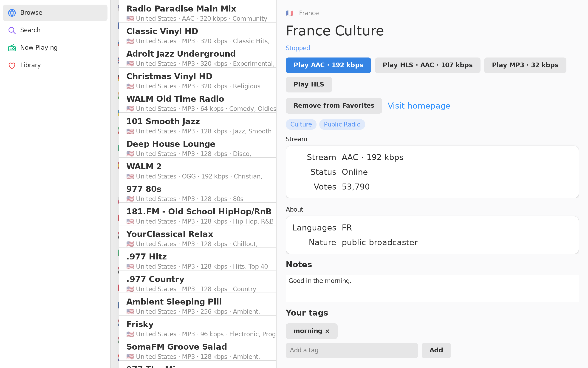This screenshot has width=588, height=368.
Task: Open the Search section
Action: (x=55, y=30)
